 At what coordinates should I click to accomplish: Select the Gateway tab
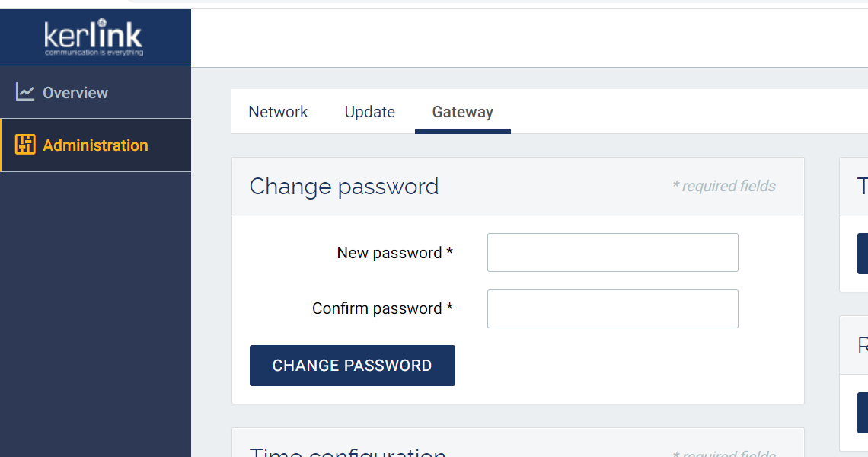462,112
